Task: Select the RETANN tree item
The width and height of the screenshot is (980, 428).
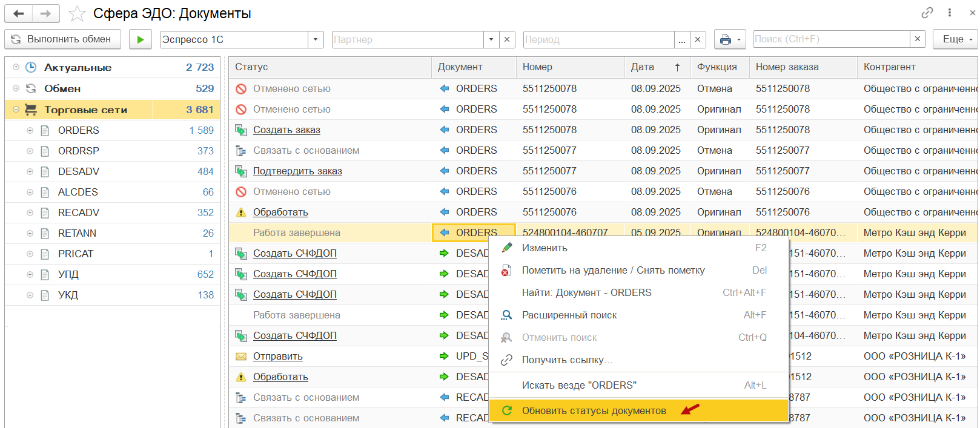Action: (x=113, y=233)
